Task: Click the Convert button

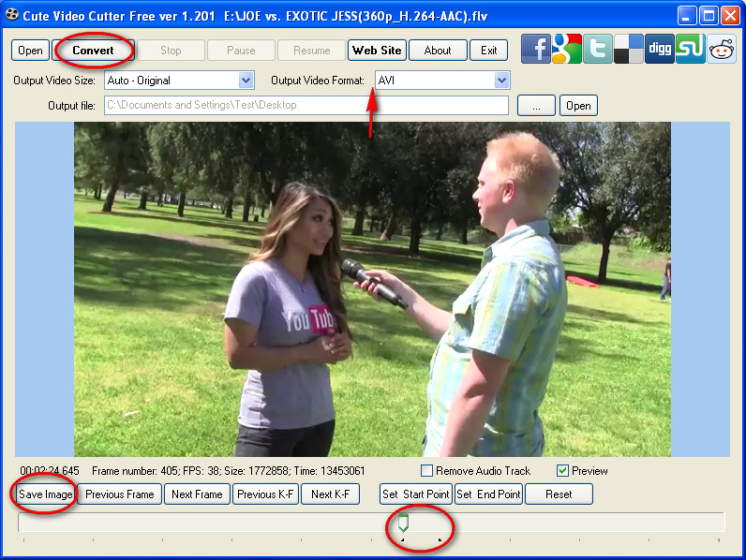Action: tap(94, 51)
